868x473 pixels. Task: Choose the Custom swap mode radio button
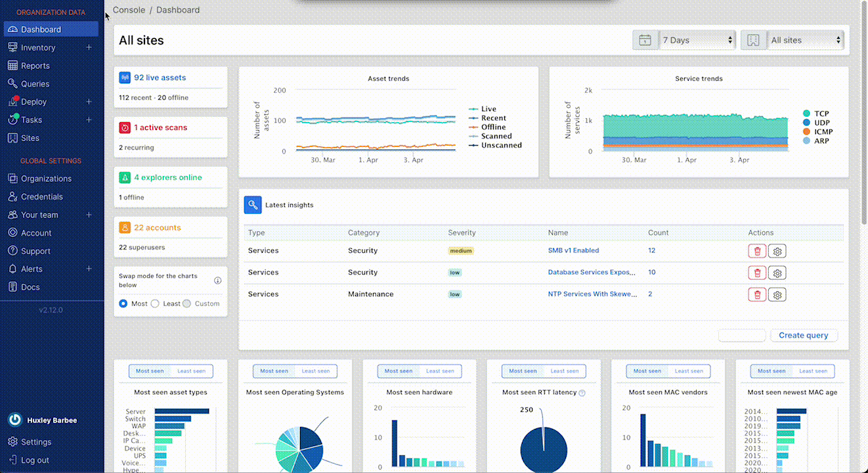(x=187, y=304)
